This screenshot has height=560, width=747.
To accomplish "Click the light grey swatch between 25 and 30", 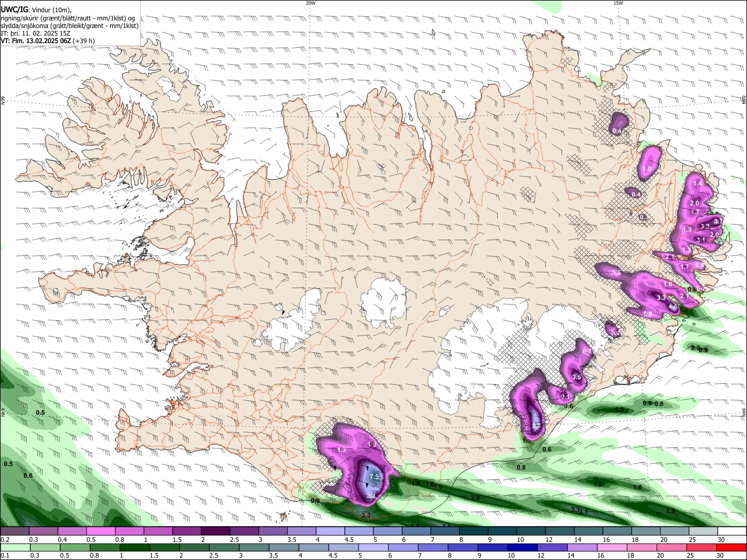I will click(704, 531).
